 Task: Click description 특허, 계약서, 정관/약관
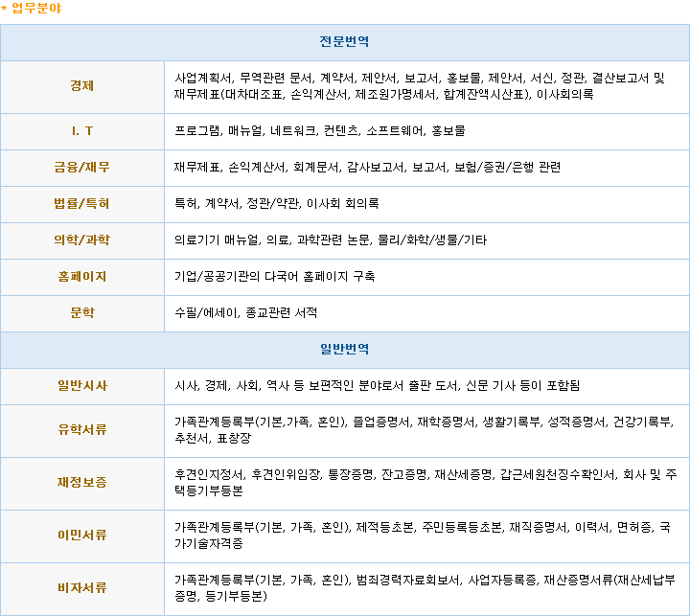(276, 204)
